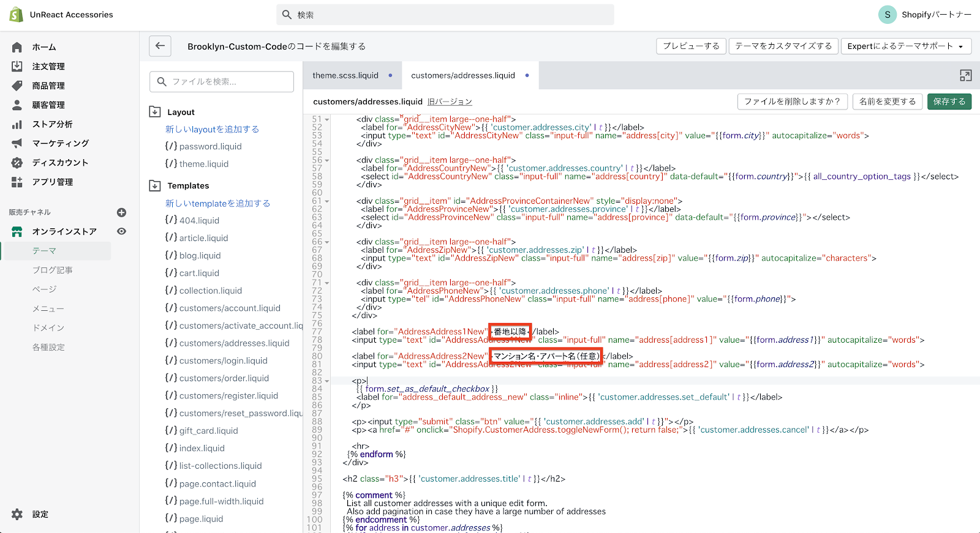Click the save (保存する) button
Viewport: 980px width, 533px height.
coord(949,102)
